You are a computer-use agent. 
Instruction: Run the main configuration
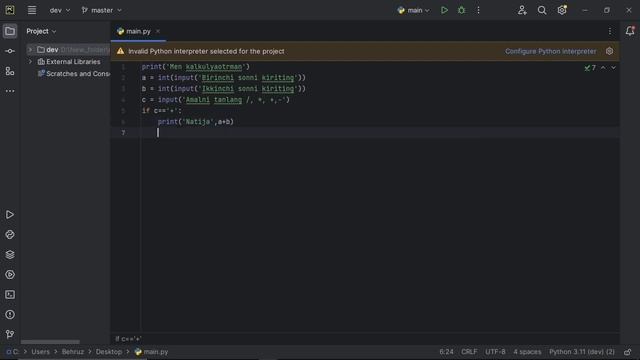[444, 10]
